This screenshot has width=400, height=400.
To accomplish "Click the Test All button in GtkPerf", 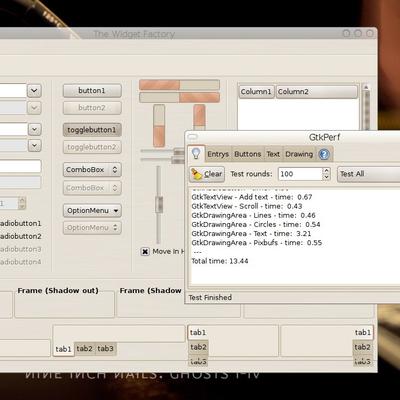I will [369, 174].
